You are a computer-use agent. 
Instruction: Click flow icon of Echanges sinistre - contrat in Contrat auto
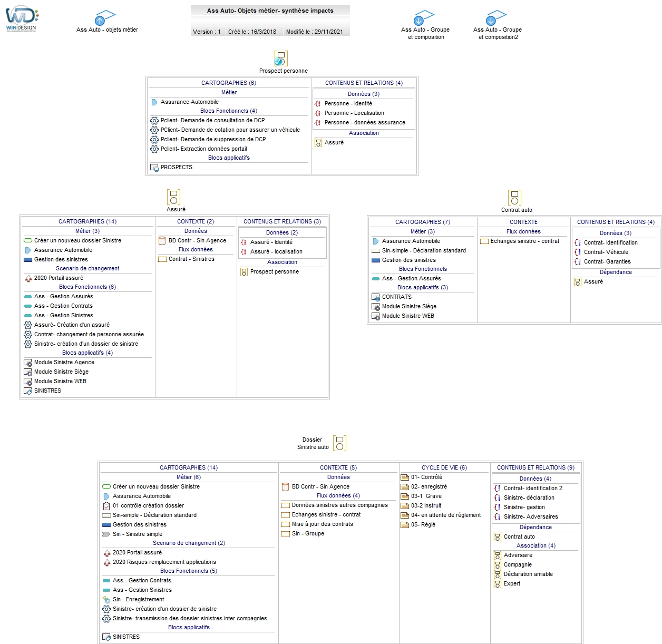pos(484,241)
